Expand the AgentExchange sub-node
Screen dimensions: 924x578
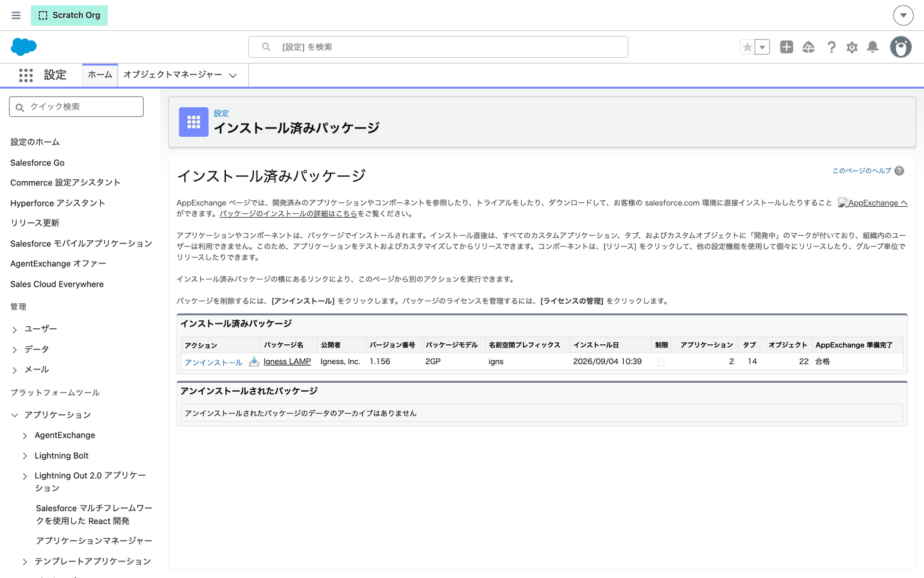(25, 436)
